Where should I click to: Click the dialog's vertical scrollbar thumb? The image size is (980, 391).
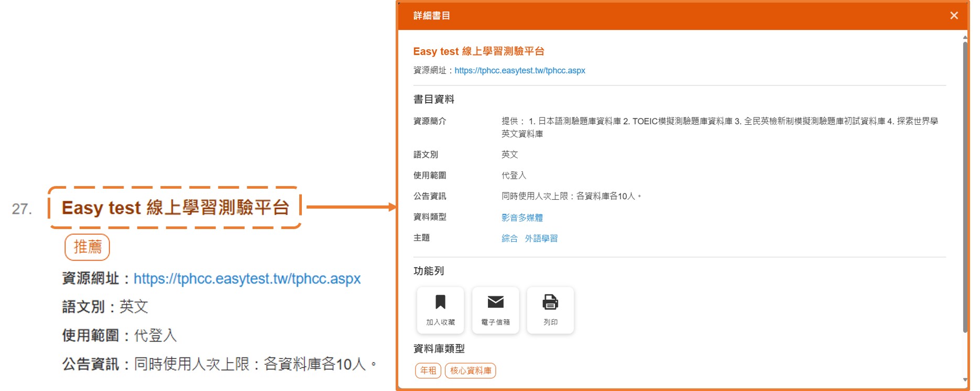[965, 186]
